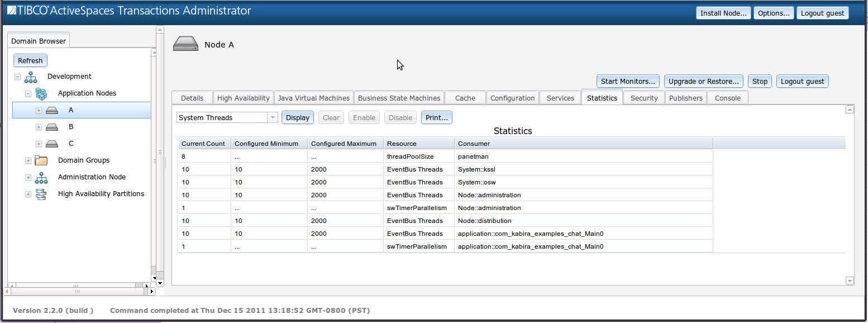Click the Start Monitors button

(x=628, y=81)
